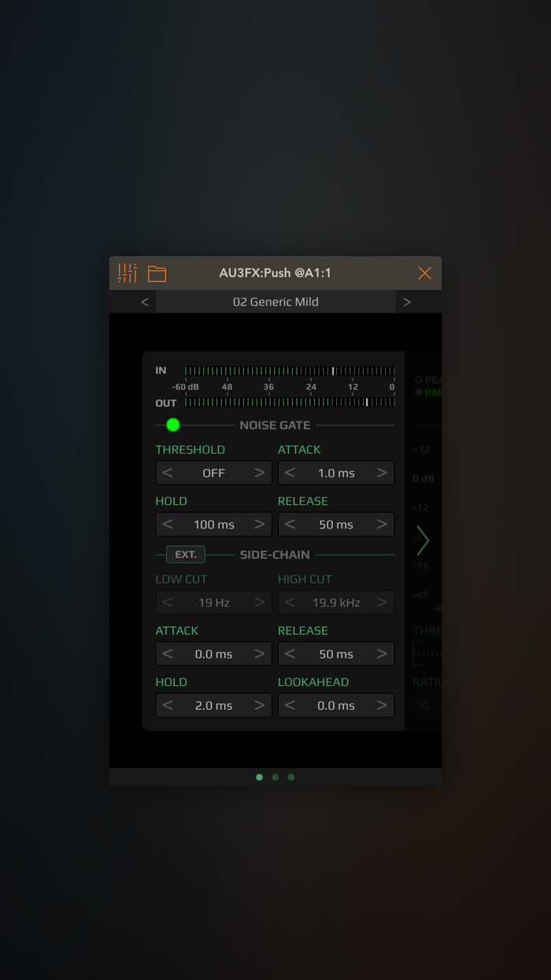Select the third page indicator dot
This screenshot has width=551, height=980.
(291, 777)
